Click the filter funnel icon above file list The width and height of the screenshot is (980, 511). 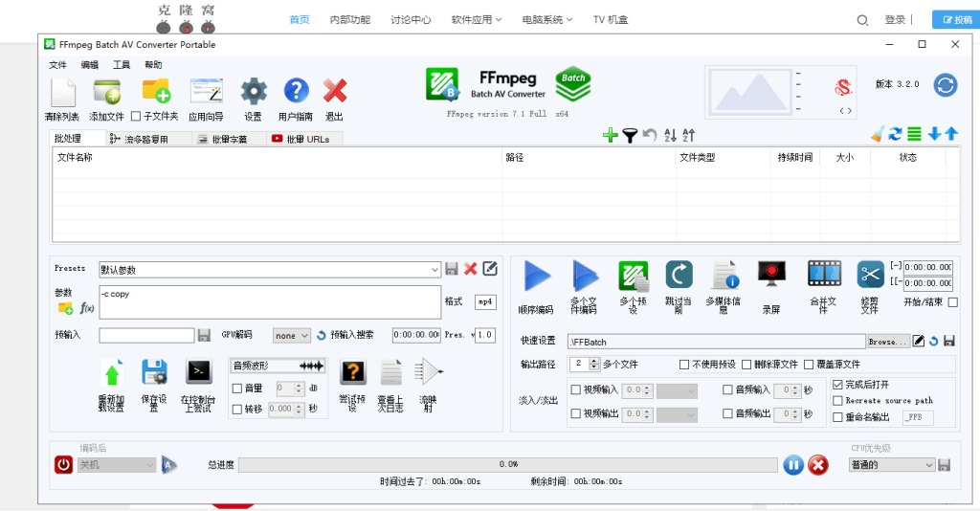pos(630,135)
